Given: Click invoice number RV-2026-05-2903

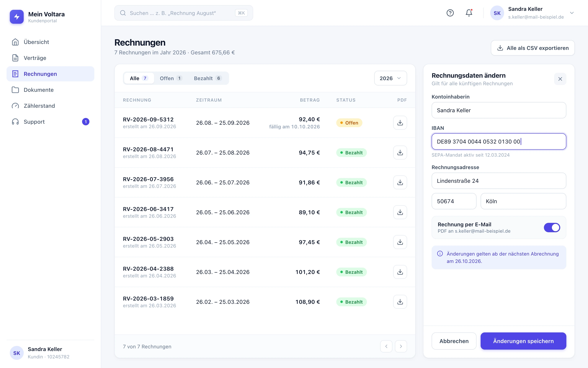Looking at the screenshot, I should [148, 239].
